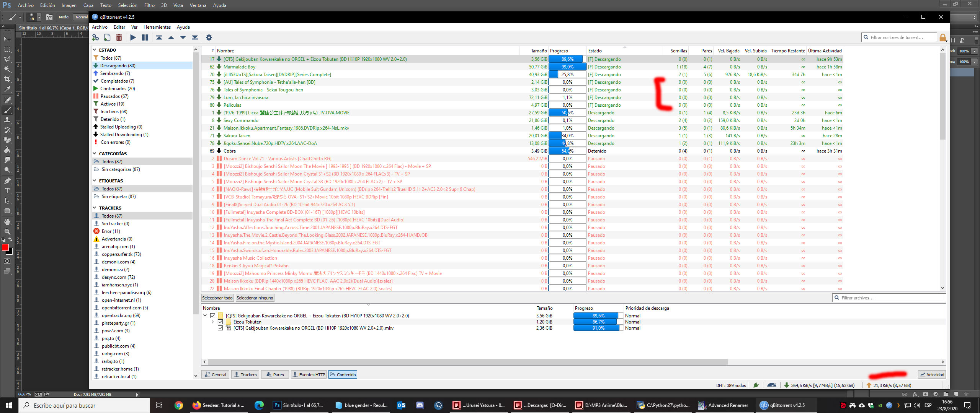Select Photoshop Eyedropper tool
Screen dimensions: 980x413
(x=7, y=89)
